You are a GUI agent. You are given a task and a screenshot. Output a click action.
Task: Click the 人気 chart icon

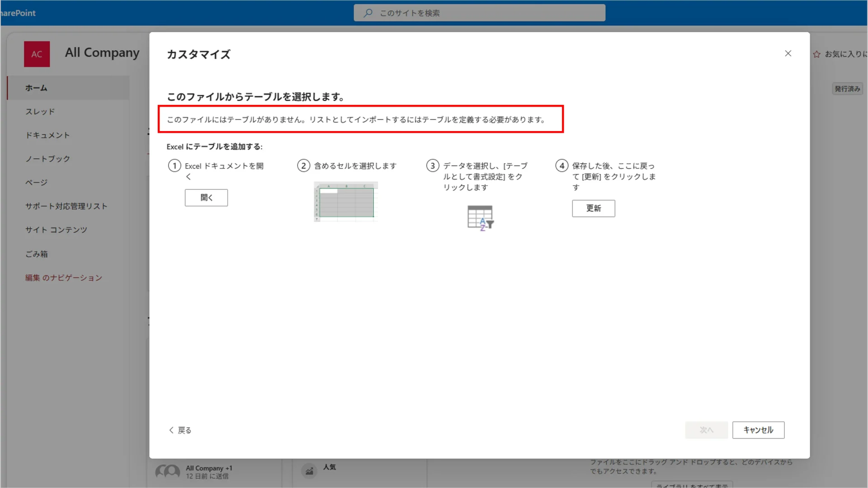point(309,471)
